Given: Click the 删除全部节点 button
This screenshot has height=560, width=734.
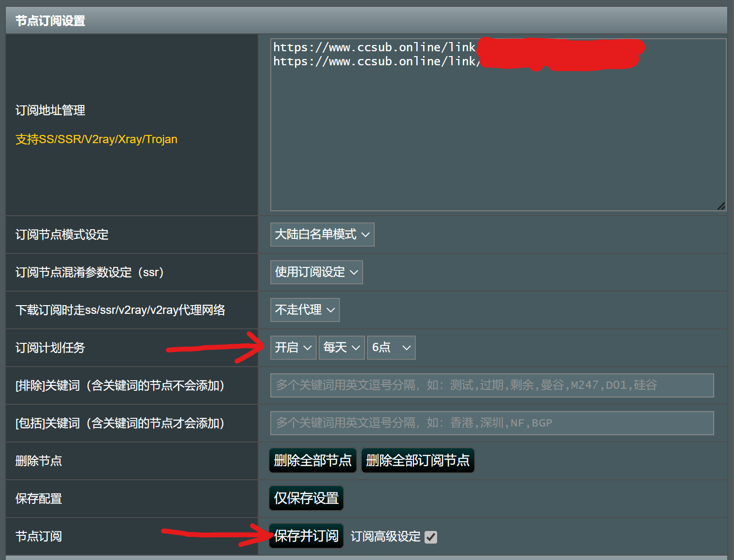Looking at the screenshot, I should [x=312, y=460].
